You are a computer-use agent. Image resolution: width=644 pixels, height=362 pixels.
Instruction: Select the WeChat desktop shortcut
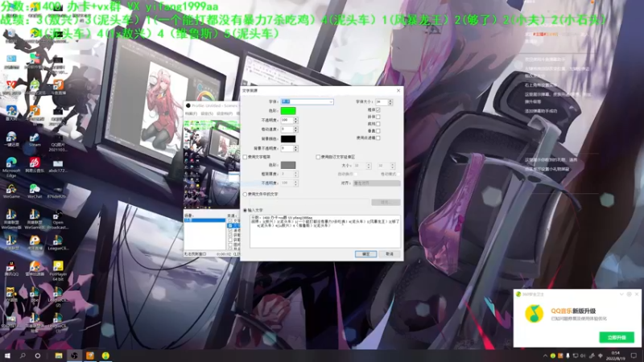click(x=35, y=191)
